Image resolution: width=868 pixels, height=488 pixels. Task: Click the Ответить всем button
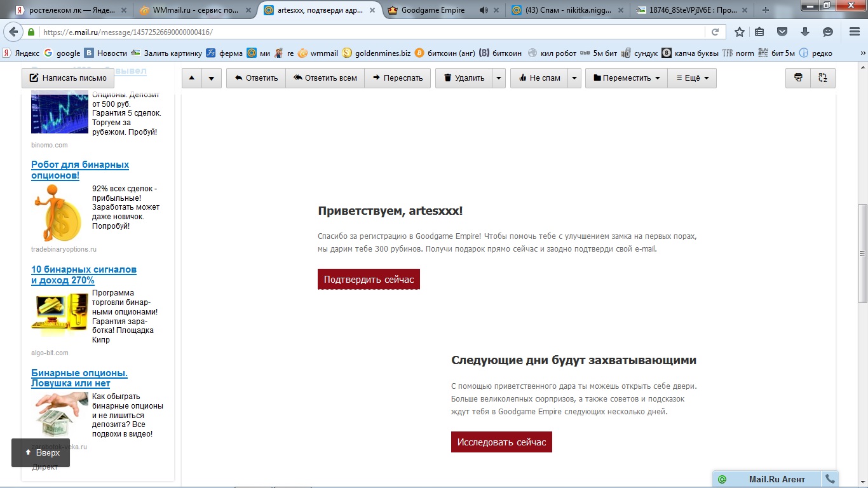point(325,78)
